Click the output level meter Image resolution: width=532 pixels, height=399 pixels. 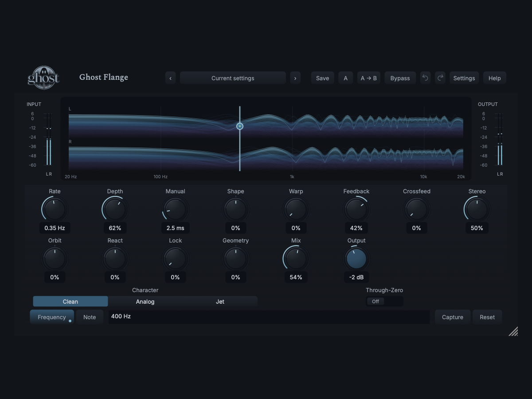500,139
